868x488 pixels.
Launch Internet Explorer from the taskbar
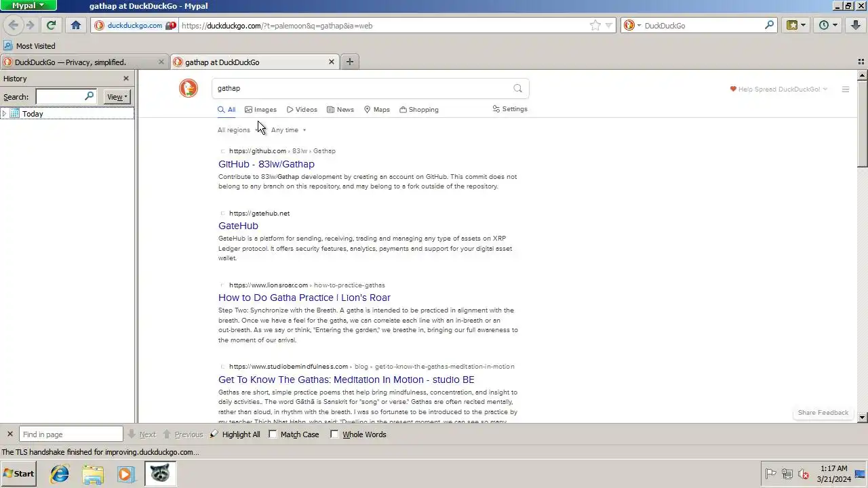point(60,474)
